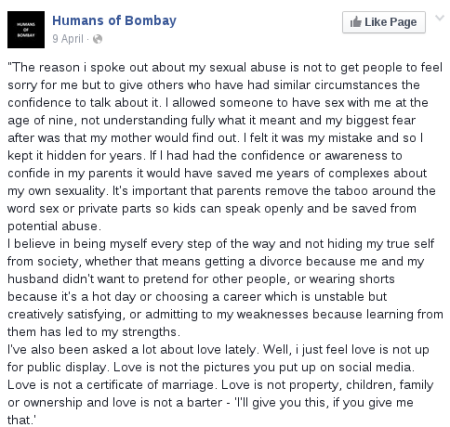Click the Humans of Bombay page name
The image size is (450, 427).
click(x=114, y=21)
